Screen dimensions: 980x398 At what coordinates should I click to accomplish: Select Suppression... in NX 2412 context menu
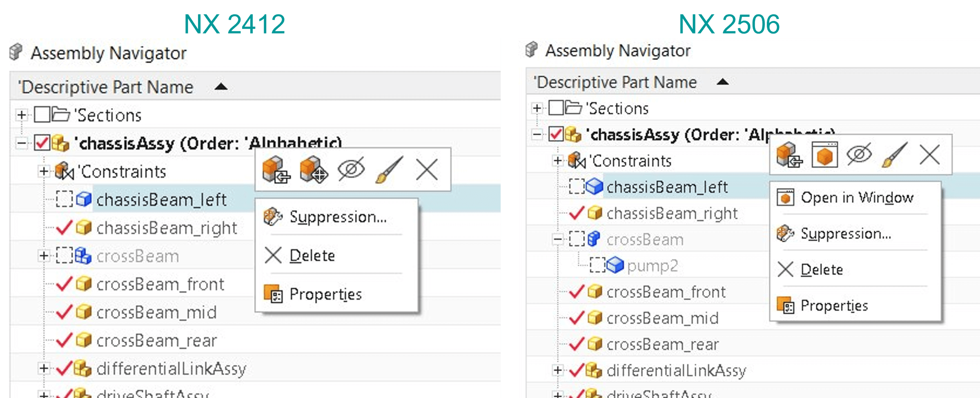coord(337,217)
